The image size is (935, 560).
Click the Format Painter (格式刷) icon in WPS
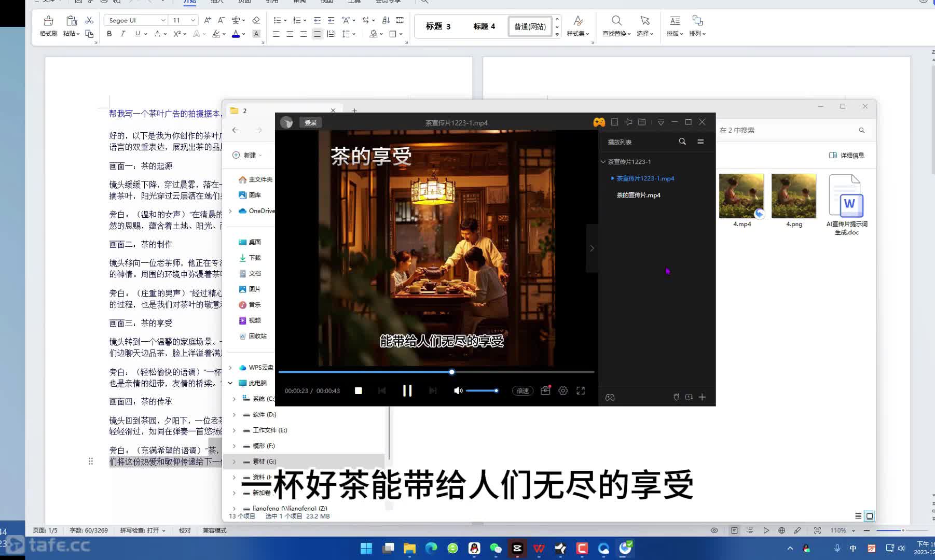coord(48,21)
